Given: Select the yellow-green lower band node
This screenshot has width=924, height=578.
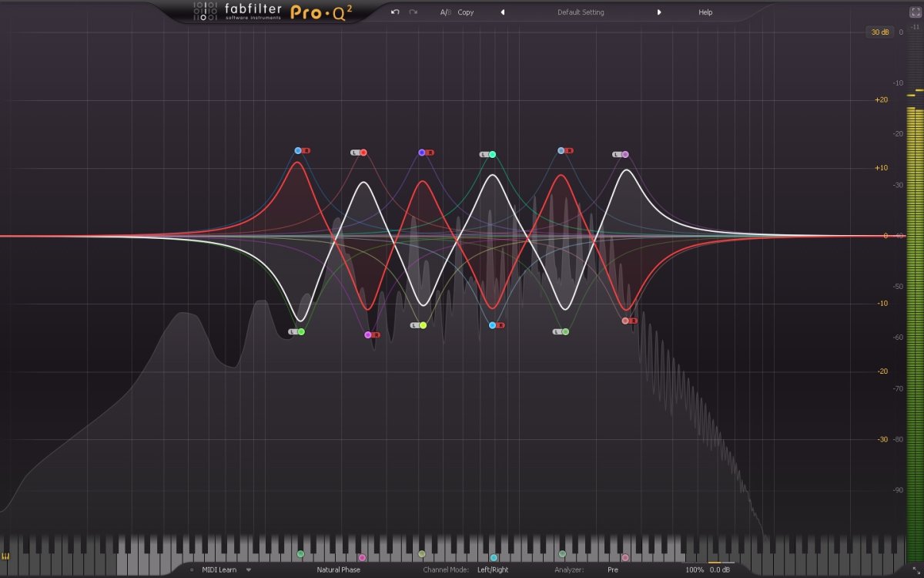Looking at the screenshot, I should click(423, 325).
